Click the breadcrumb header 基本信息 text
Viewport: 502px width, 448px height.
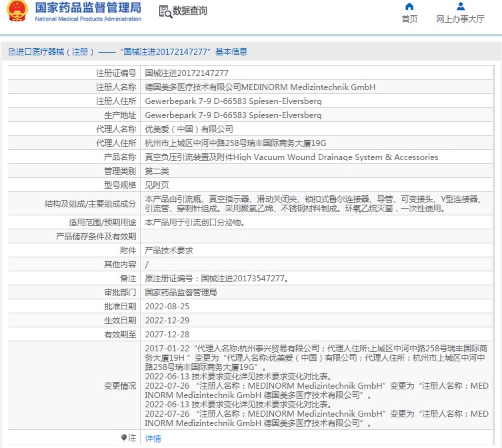coord(231,51)
